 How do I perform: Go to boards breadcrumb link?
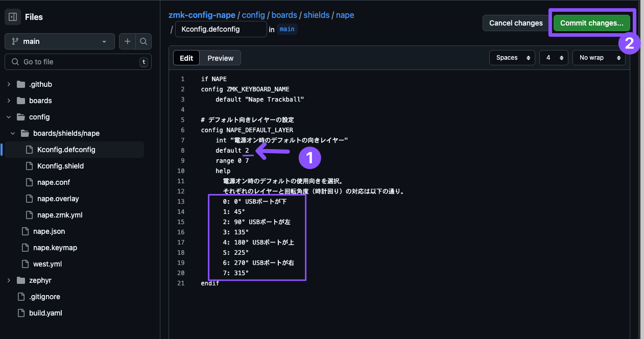[x=284, y=15]
